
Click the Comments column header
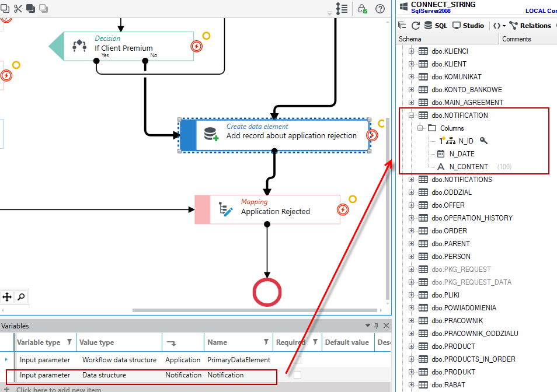(x=528, y=39)
